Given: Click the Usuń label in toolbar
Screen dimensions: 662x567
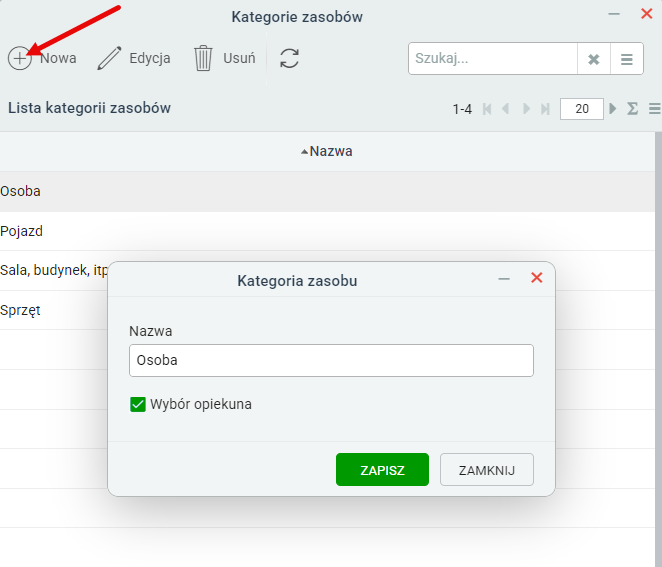Looking at the screenshot, I should click(x=239, y=58).
